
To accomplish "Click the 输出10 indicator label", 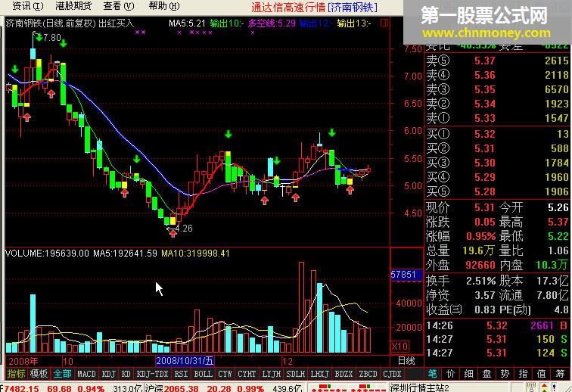I will coord(226,23).
